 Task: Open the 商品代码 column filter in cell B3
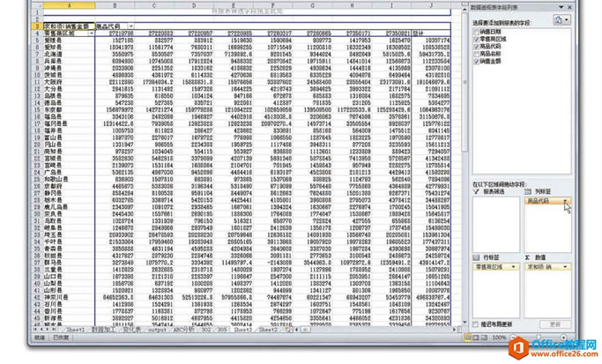[131, 26]
